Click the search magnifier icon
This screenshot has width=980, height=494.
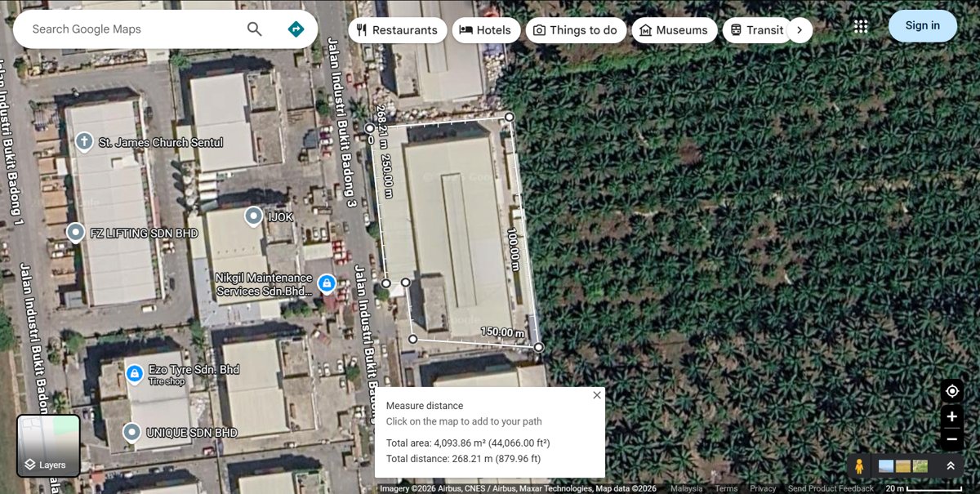coord(255,29)
